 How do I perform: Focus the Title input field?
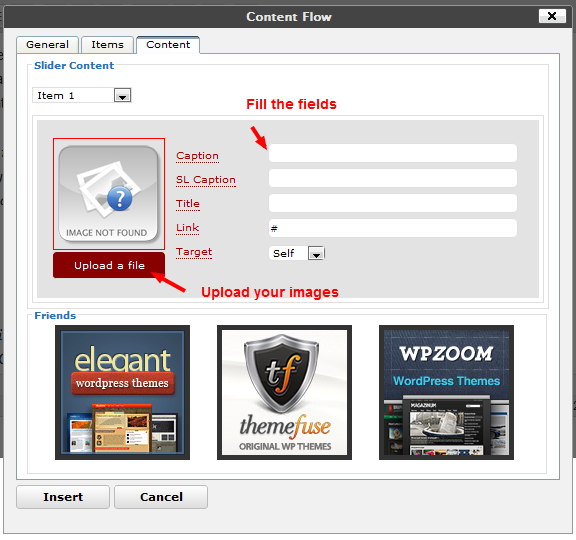[393, 203]
